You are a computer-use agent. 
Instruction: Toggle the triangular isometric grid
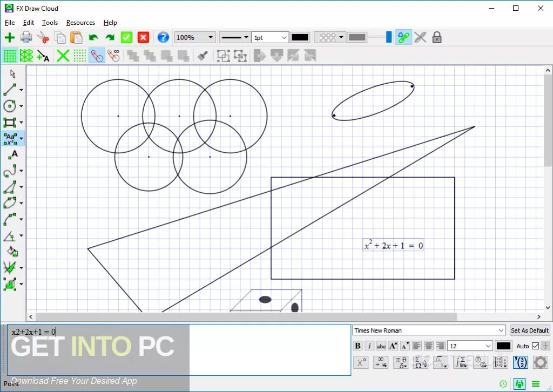26,56
